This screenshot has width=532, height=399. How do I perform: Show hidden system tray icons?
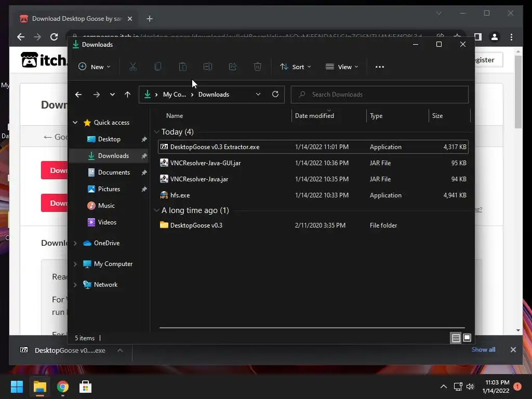pyautogui.click(x=444, y=387)
